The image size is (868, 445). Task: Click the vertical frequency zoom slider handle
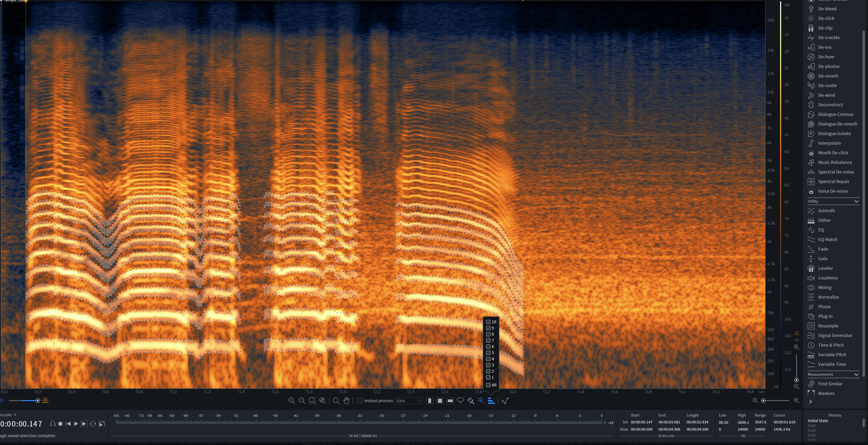tap(796, 380)
